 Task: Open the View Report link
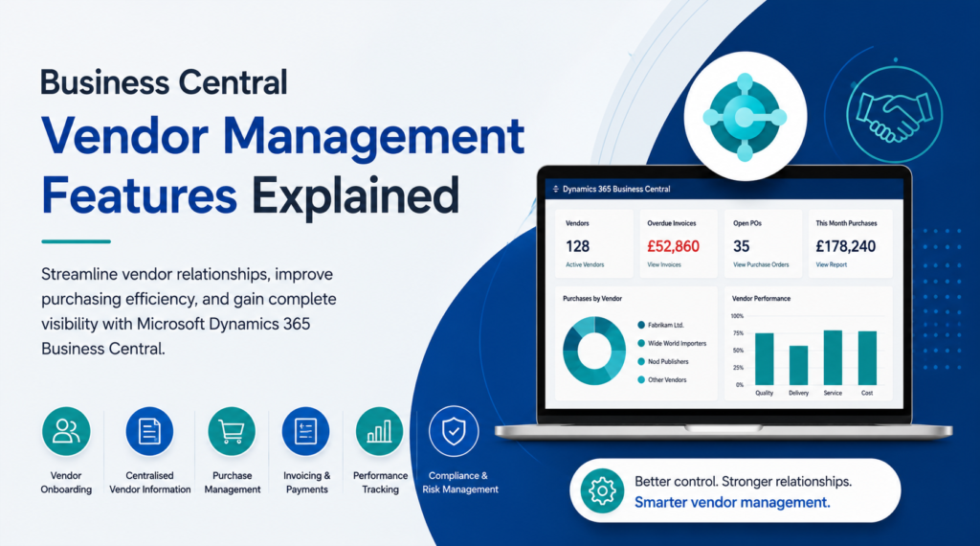click(832, 264)
